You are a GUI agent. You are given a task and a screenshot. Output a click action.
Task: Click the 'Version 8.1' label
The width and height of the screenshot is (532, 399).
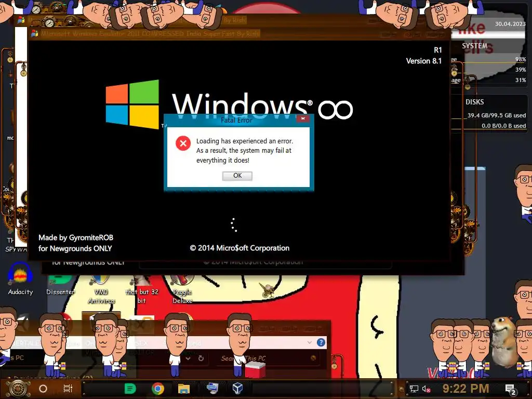pos(424,61)
